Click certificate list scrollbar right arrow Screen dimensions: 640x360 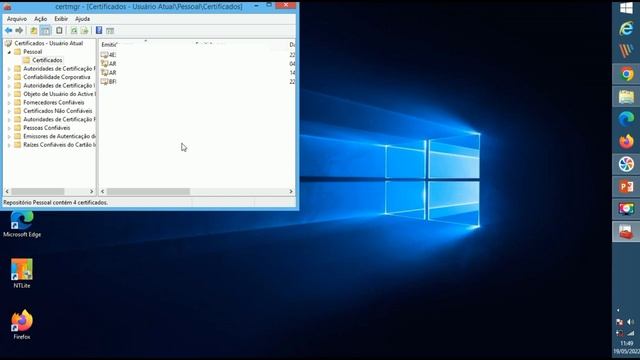291,191
